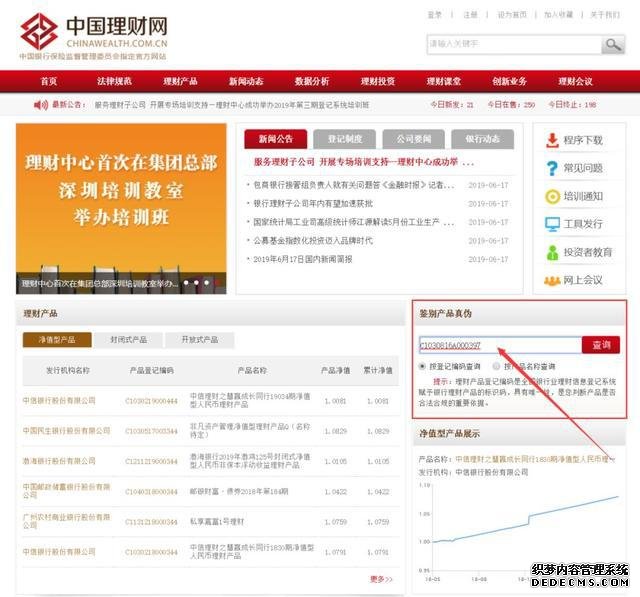
Task: Go to 理财产品 in the red navigation bar
Action: coord(180,81)
